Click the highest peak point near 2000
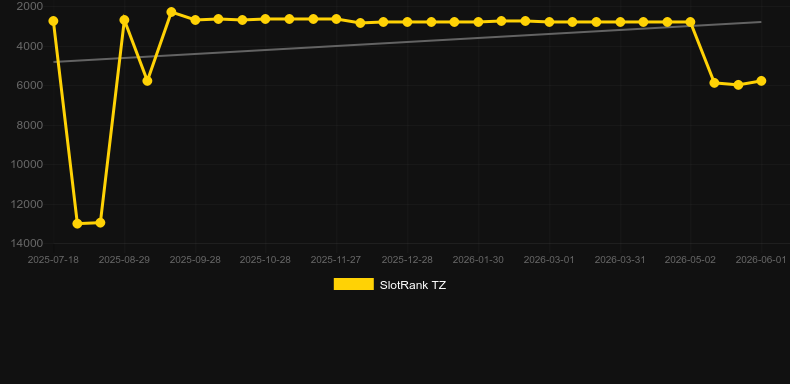The width and height of the screenshot is (790, 384). pos(171,12)
